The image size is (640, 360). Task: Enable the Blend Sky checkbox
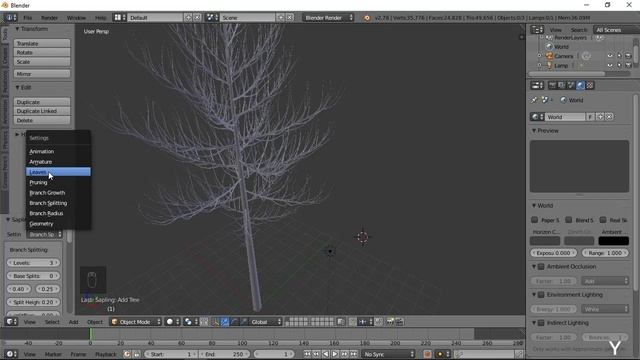pos(569,220)
